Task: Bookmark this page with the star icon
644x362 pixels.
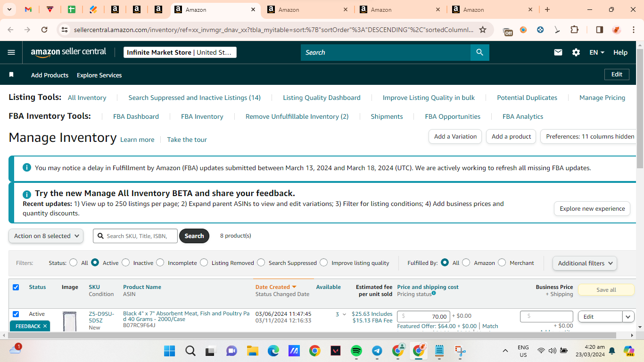Action: tap(483, 30)
